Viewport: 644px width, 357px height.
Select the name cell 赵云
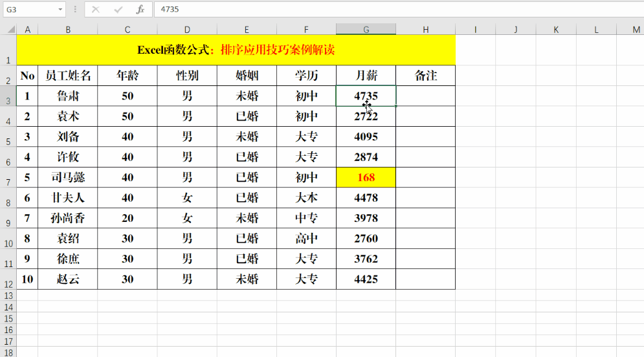[68, 279]
